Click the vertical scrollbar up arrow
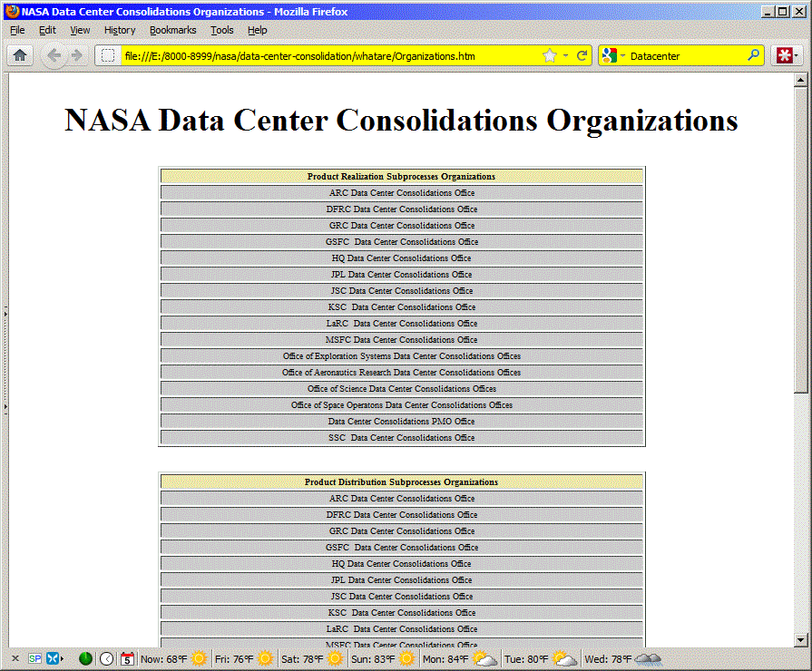Viewport: 812px width, 671px height. coord(800,80)
